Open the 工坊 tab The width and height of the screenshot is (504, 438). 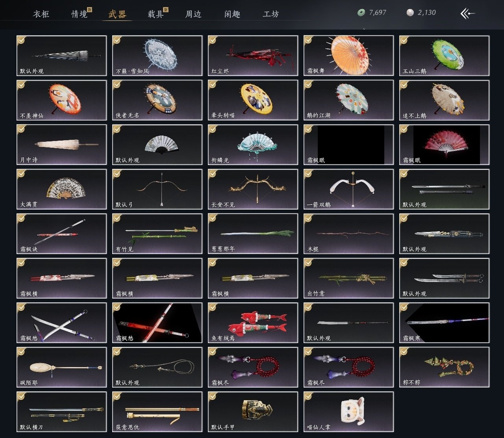[271, 14]
